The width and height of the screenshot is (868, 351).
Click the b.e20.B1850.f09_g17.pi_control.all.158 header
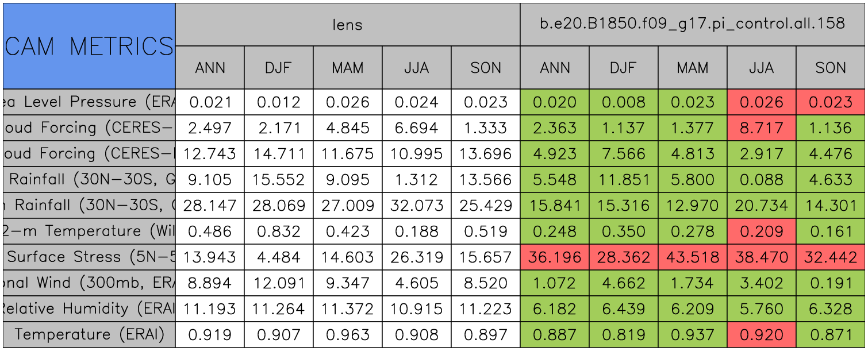(x=692, y=24)
